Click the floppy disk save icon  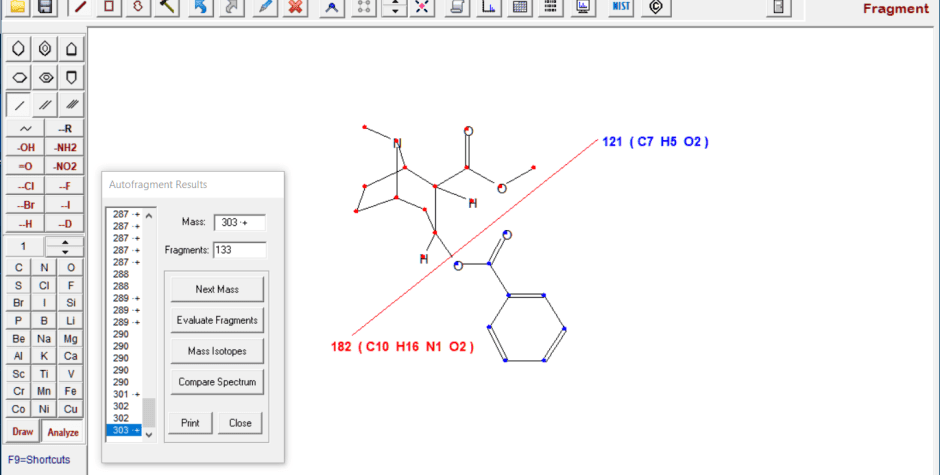click(x=44, y=7)
